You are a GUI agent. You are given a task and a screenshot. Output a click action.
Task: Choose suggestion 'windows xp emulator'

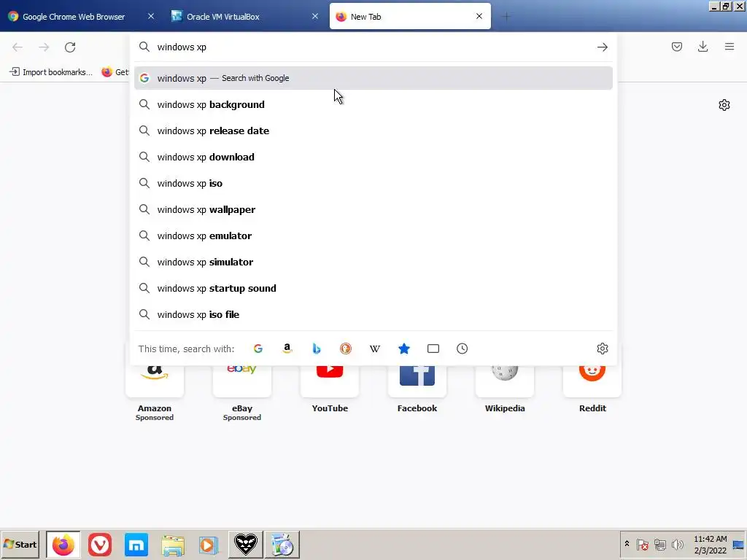tap(373, 236)
